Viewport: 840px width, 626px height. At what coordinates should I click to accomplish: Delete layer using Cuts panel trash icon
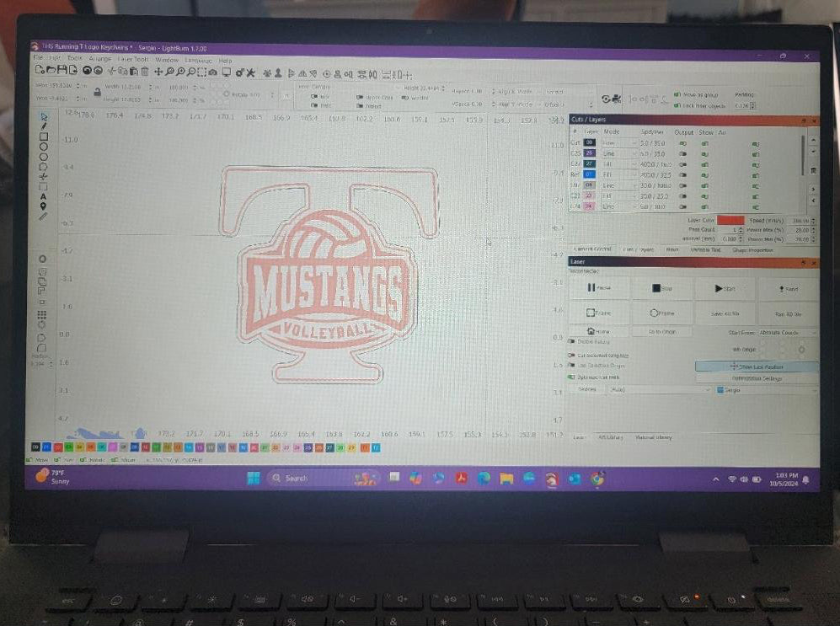point(813,170)
